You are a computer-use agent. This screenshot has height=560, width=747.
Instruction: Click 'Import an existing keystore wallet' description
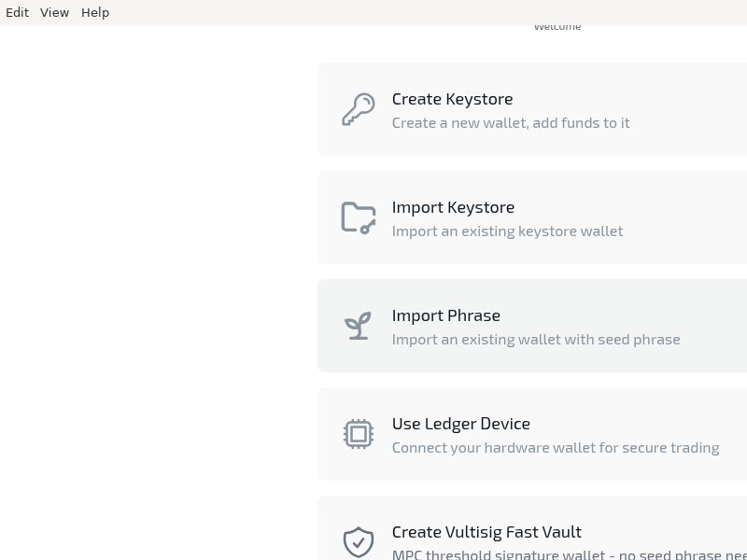coord(507,231)
